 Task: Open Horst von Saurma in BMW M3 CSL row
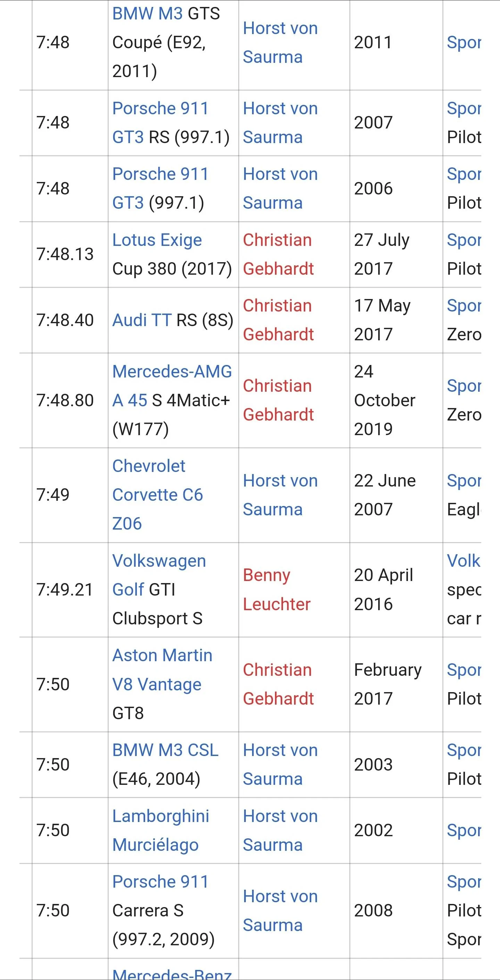[x=280, y=764]
